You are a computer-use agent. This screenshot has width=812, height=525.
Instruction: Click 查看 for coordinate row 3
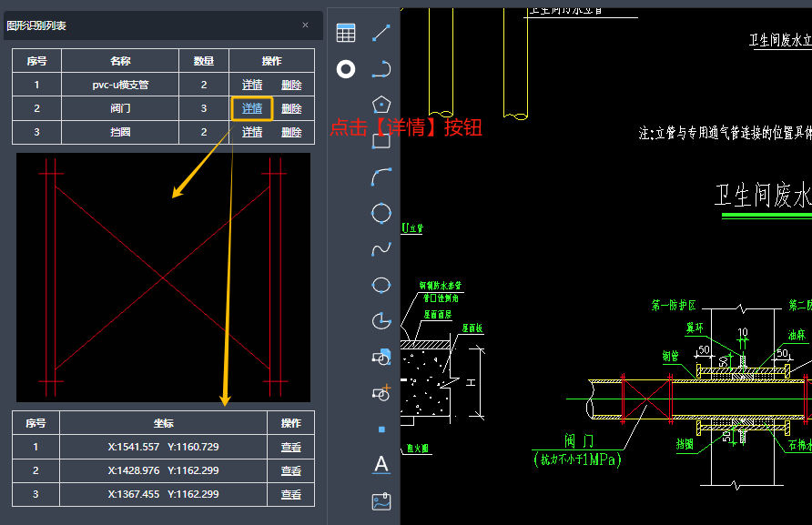291,494
